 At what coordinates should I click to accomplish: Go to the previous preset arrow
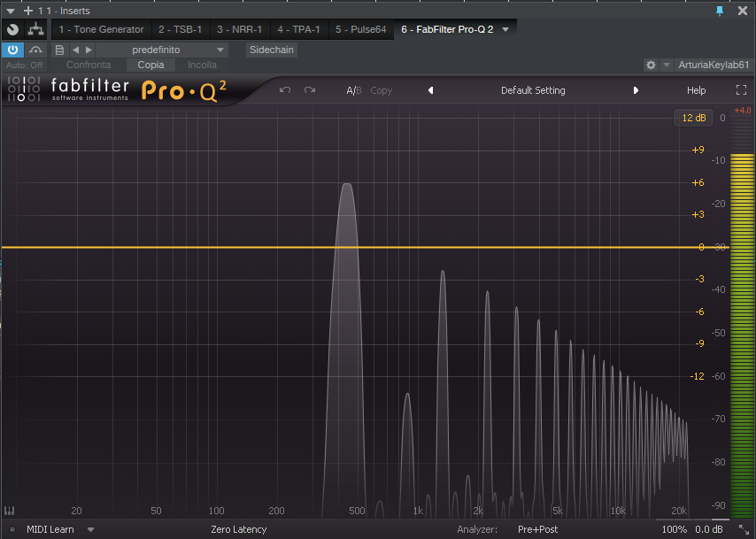76,50
